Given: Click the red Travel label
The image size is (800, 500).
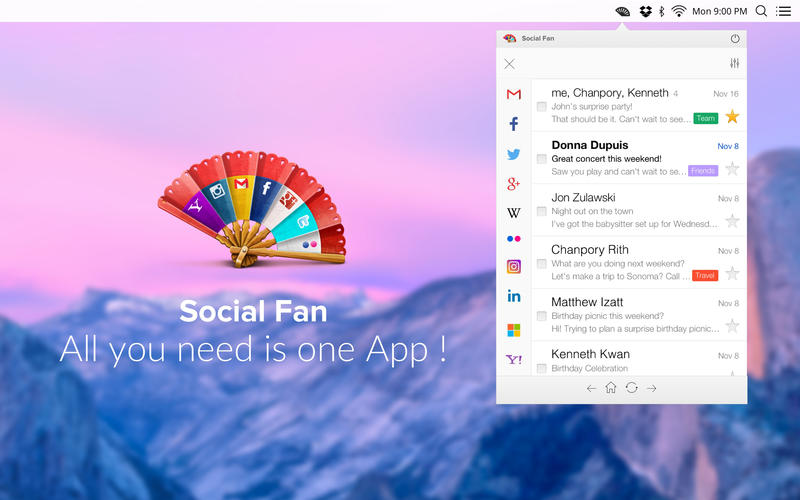Looking at the screenshot, I should click(x=705, y=276).
